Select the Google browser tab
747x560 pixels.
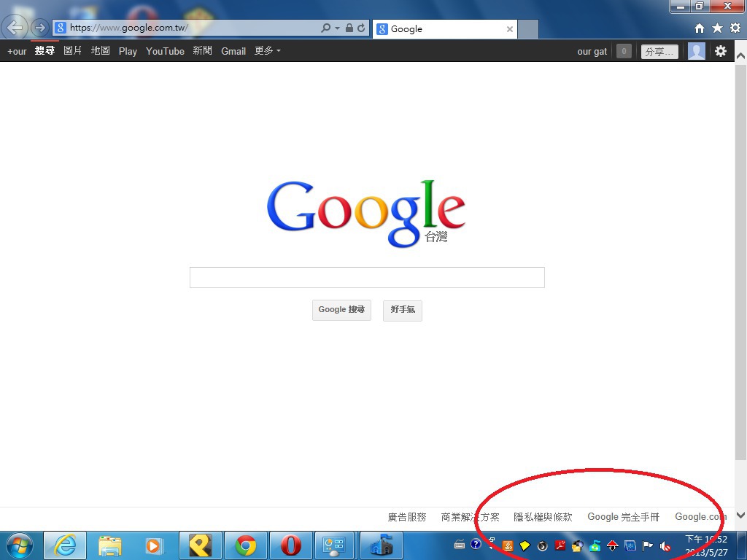coord(444,29)
